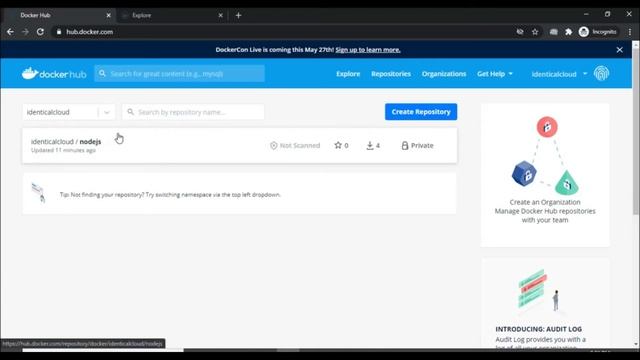
Task: Click the browser back arrow
Action: point(10,32)
